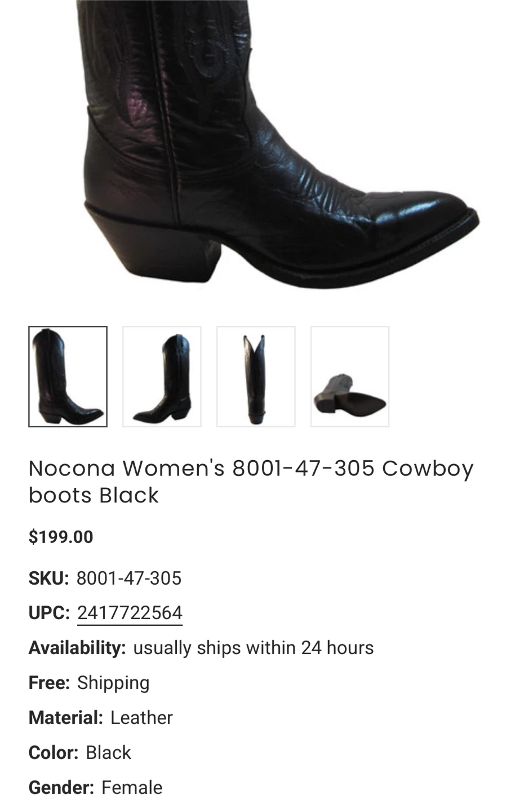Screen dimensions: 524x812
Task: Click the Leather material value
Action: point(141,718)
